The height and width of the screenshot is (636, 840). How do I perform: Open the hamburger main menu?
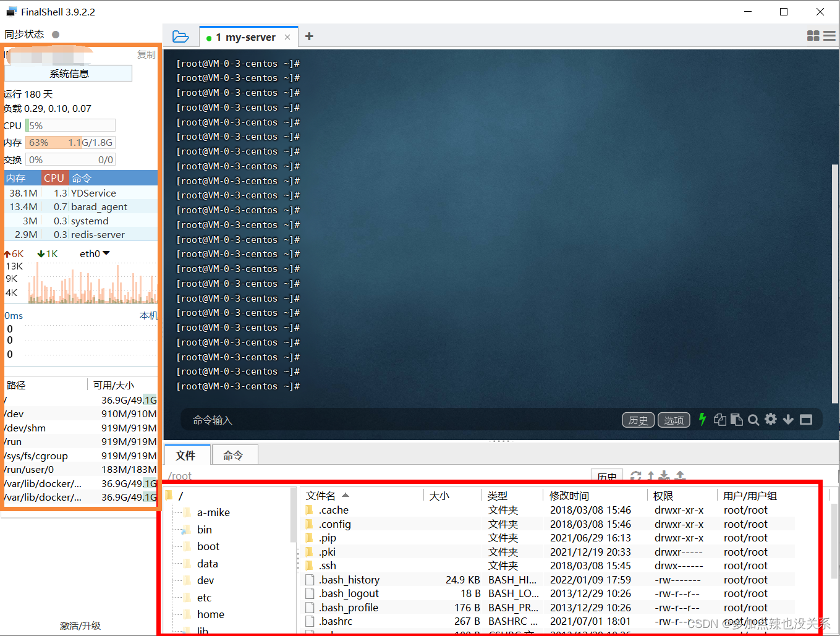[x=829, y=36]
